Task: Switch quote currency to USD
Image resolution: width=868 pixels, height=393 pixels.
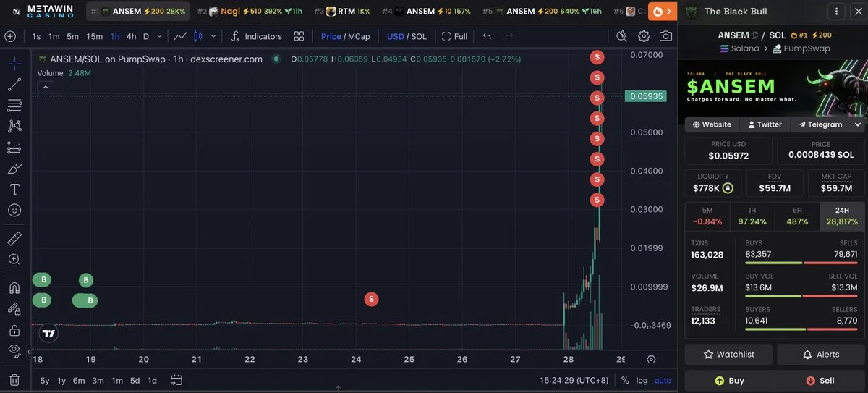Action: click(396, 36)
